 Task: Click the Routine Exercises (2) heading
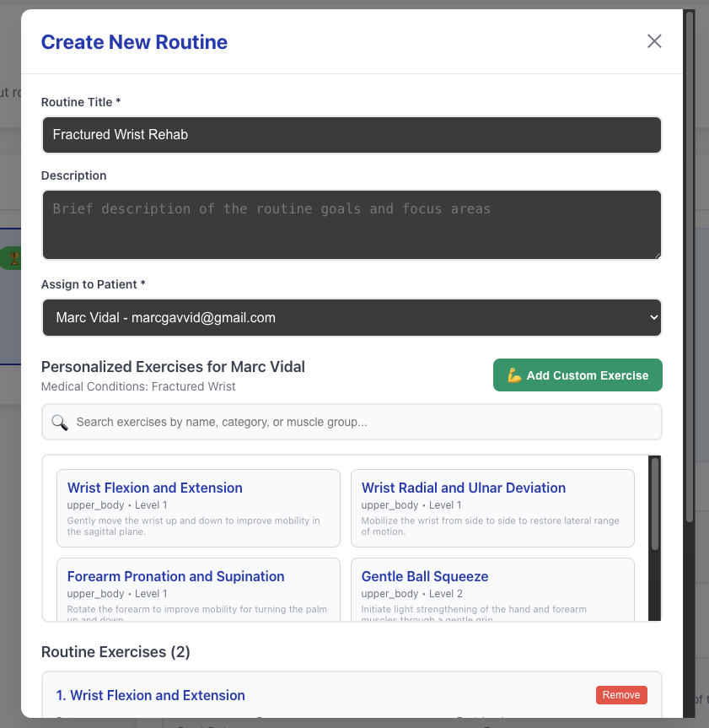pos(115,652)
